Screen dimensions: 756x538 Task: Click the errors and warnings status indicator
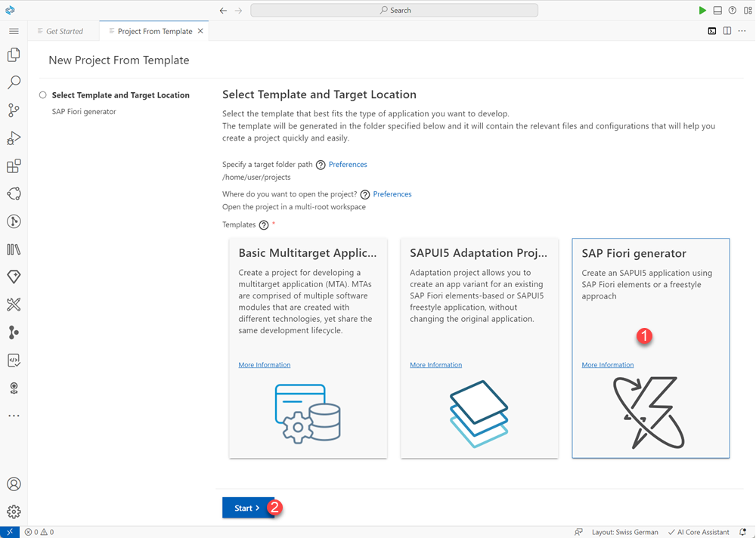click(39, 532)
